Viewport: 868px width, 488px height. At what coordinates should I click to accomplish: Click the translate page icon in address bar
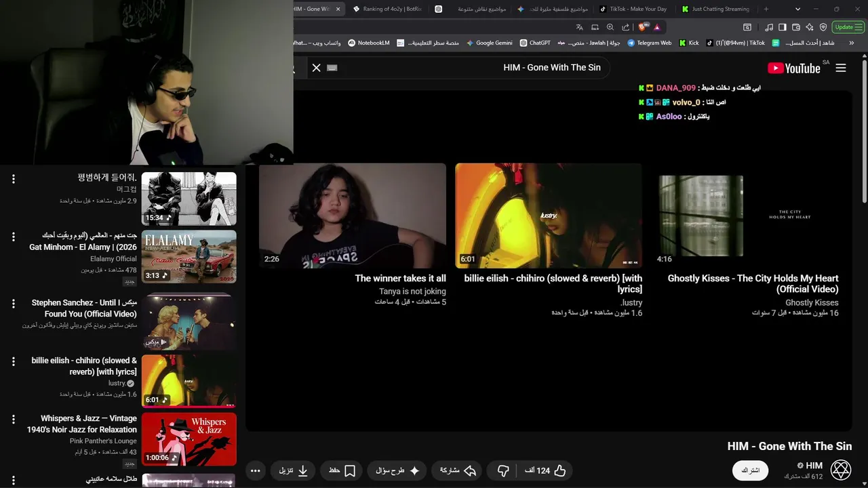tap(579, 27)
